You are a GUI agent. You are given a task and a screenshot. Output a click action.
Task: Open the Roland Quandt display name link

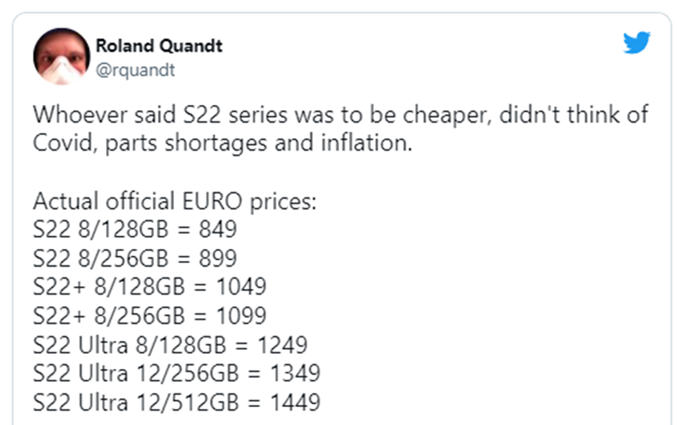tap(159, 46)
